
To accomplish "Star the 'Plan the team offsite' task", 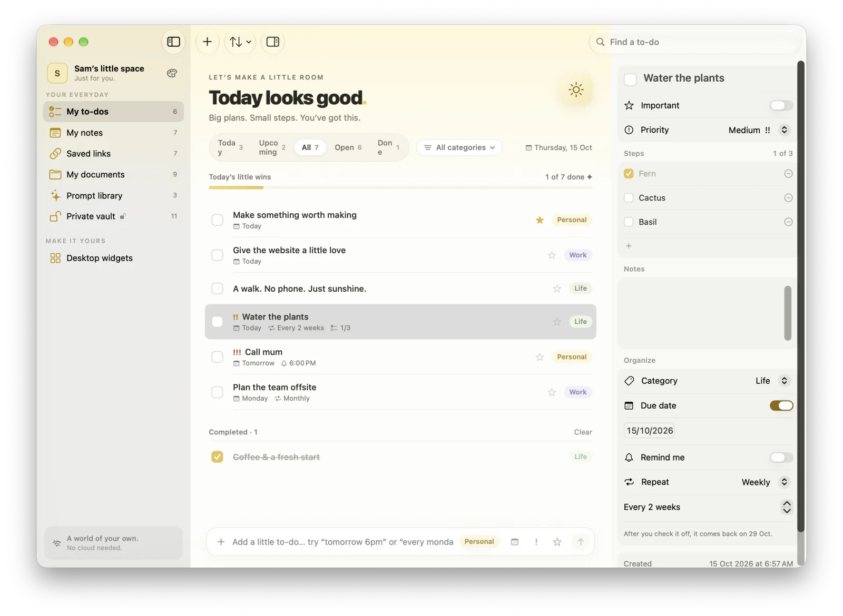I will click(552, 392).
